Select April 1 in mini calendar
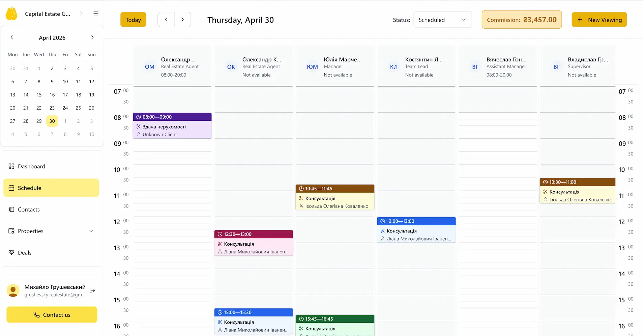The width and height of the screenshot is (644, 336). [x=39, y=68]
